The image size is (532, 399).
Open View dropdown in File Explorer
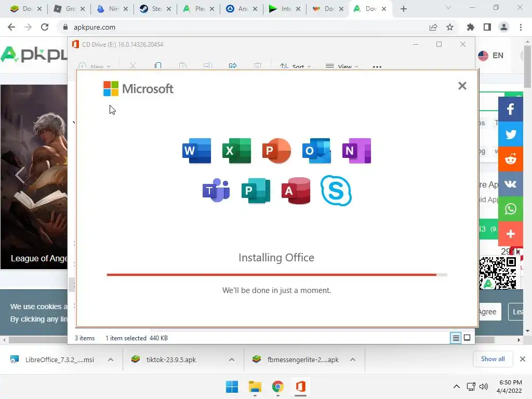coord(342,66)
